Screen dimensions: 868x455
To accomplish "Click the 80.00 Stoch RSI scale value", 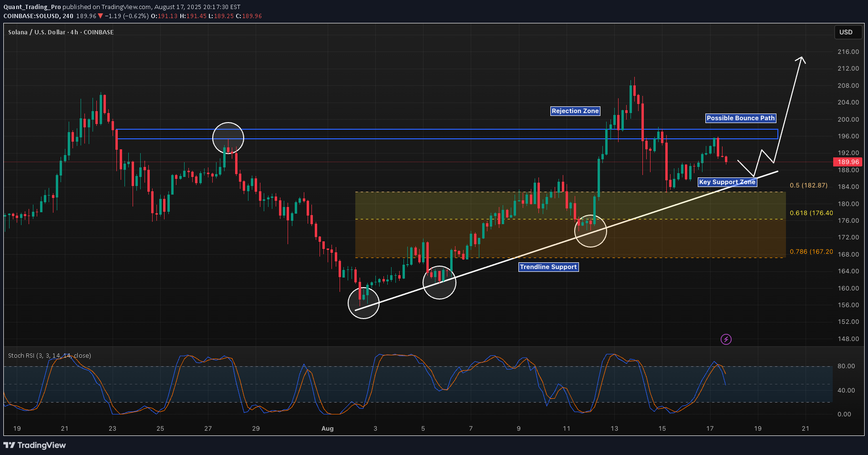I will click(846, 366).
